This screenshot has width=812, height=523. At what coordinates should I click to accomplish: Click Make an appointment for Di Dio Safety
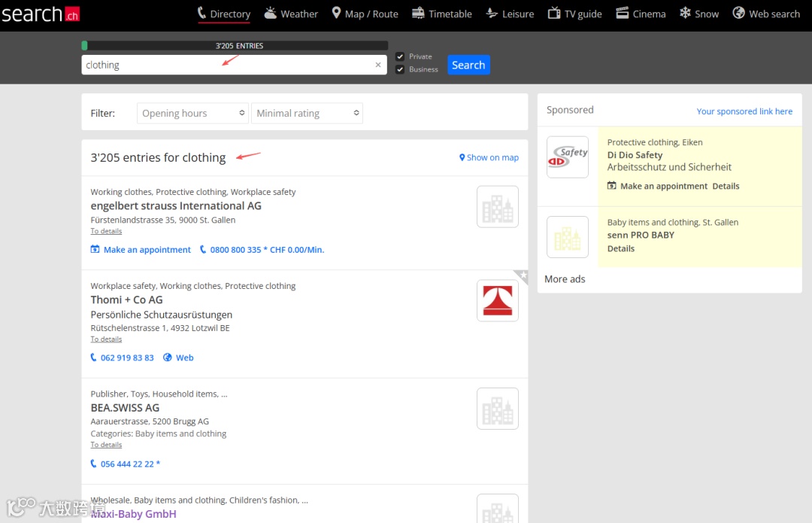point(658,186)
